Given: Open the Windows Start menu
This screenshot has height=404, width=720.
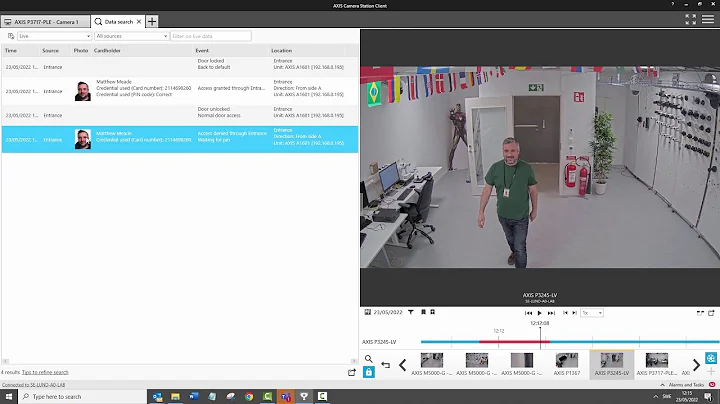Looking at the screenshot, I should tap(8, 396).
